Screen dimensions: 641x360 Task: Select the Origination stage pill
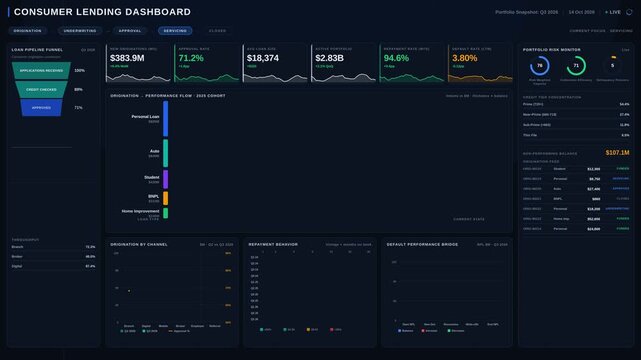pyautogui.click(x=27, y=31)
